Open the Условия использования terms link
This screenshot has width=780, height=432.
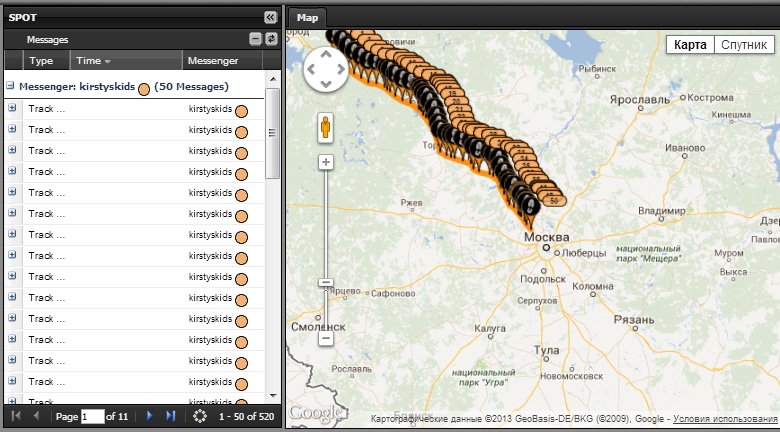725,419
